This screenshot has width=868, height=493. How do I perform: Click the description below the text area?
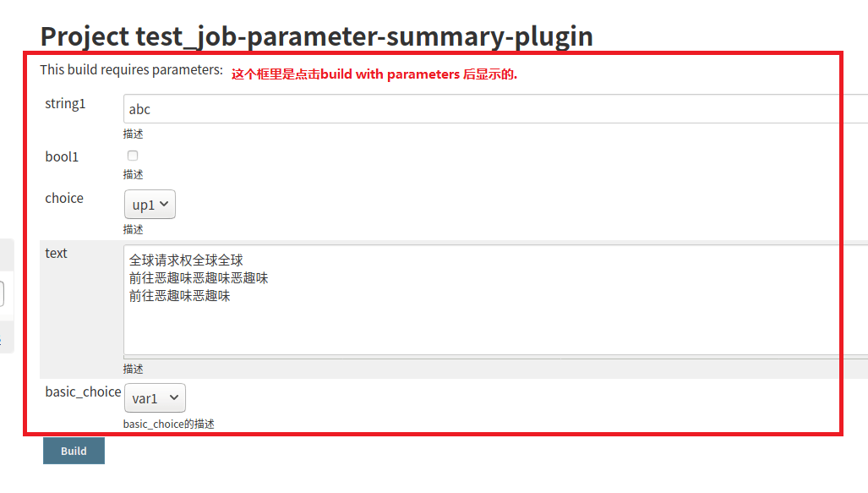coord(134,369)
